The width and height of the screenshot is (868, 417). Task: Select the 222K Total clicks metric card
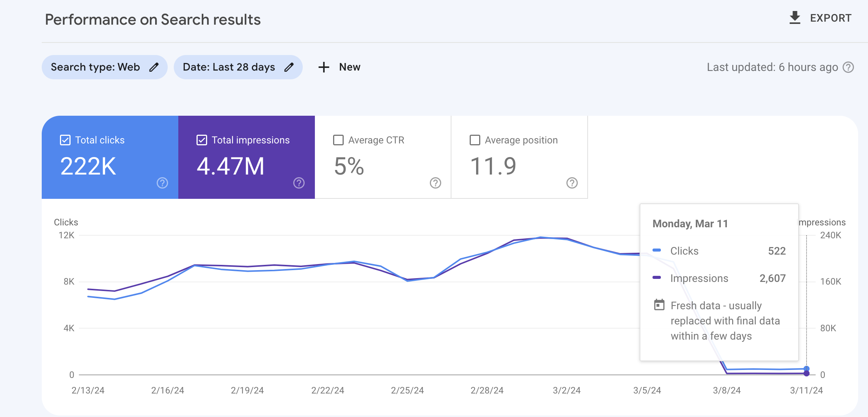coord(110,157)
